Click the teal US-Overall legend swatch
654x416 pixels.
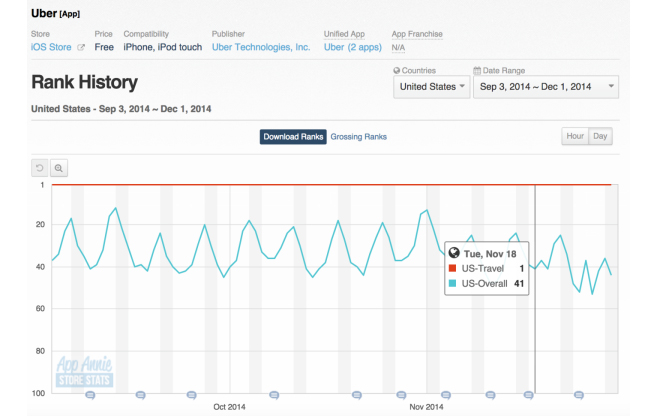(x=454, y=284)
